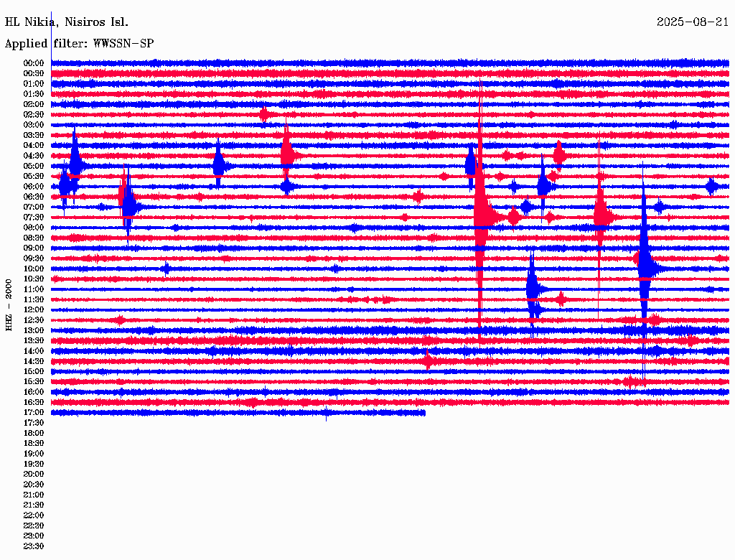
Task: Select the 11:00 time label
Action: click(34, 289)
